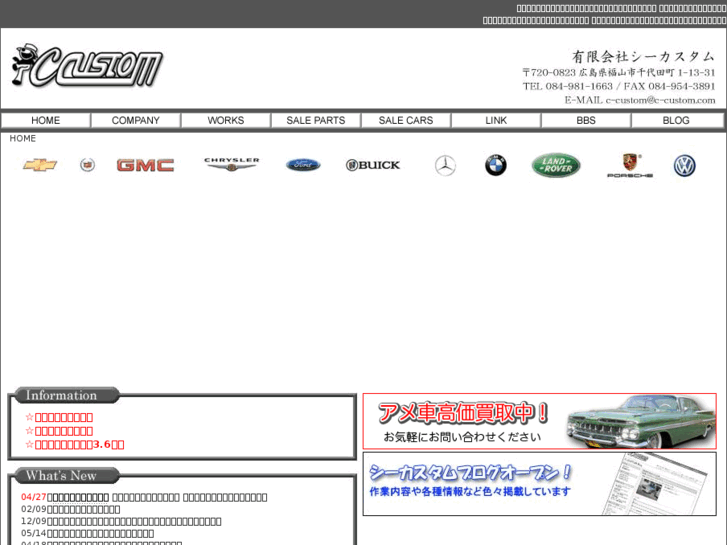This screenshot has height=545, width=727.
Task: Select the Buick brand logo
Action: click(x=373, y=165)
